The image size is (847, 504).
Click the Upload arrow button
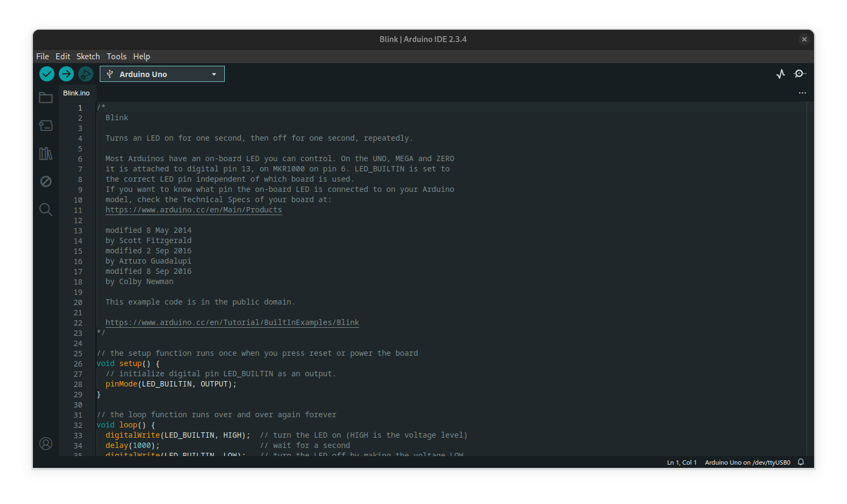pos(66,74)
